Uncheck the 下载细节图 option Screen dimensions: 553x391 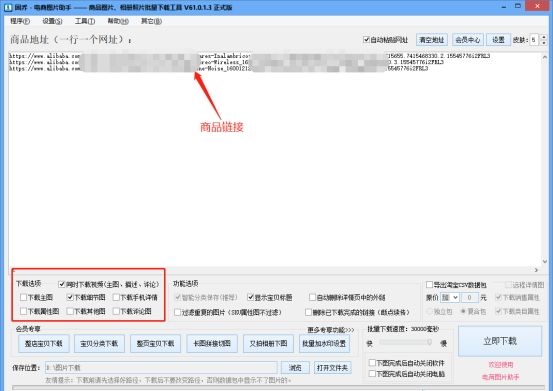[70, 297]
